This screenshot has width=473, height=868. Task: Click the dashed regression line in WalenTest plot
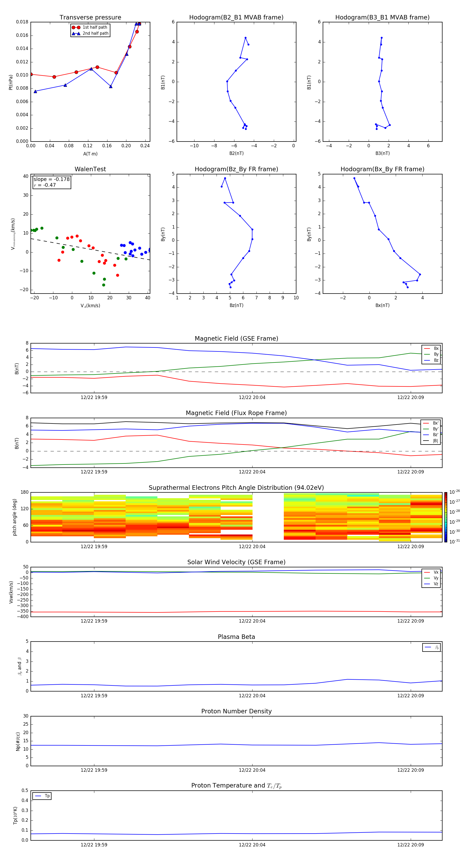click(x=90, y=249)
